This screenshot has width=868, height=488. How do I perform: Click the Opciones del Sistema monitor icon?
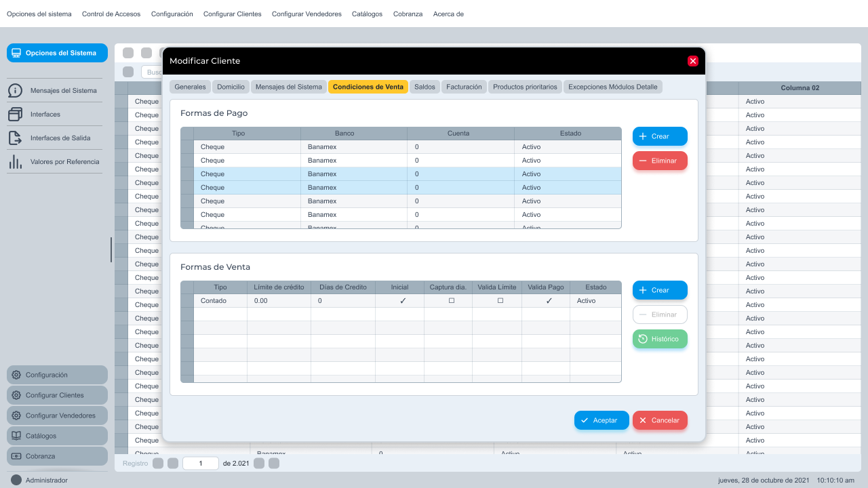coord(16,53)
